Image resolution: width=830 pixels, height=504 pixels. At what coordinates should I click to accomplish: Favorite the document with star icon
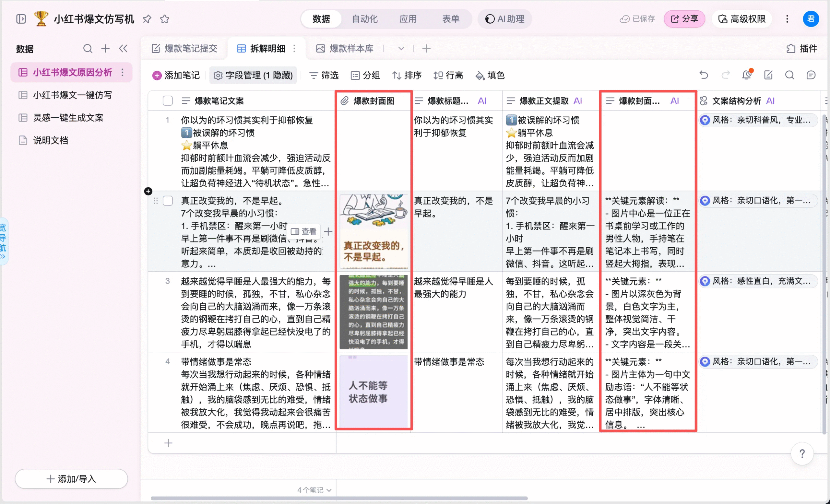(164, 19)
